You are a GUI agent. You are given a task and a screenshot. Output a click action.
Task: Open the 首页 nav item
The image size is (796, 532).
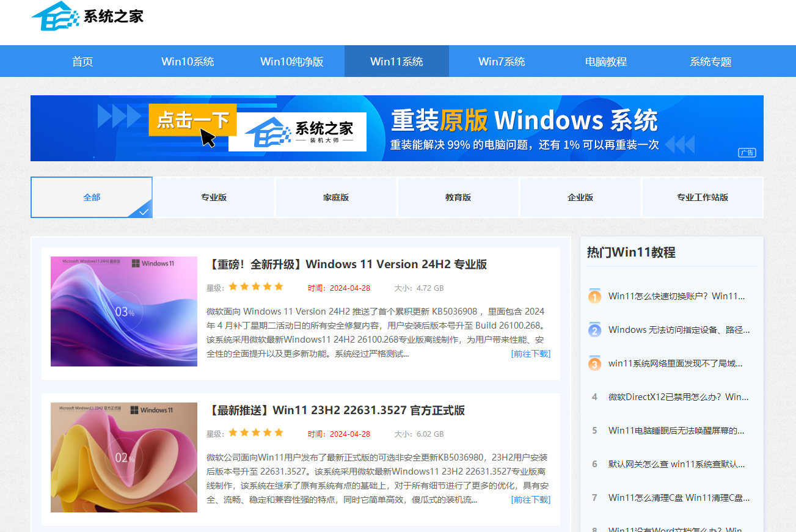point(82,61)
